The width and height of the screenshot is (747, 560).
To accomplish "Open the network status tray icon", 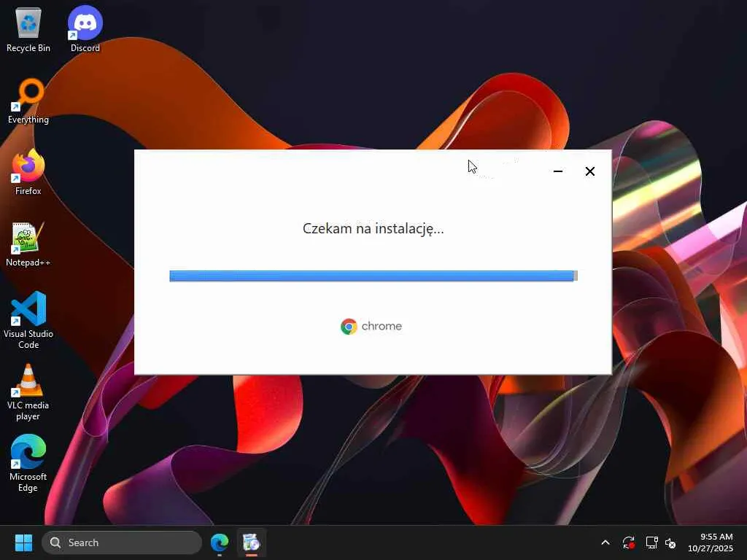I will [x=651, y=542].
